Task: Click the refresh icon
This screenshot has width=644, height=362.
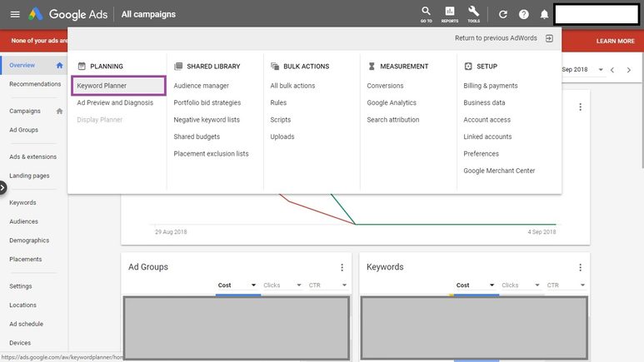Action: pos(502,14)
